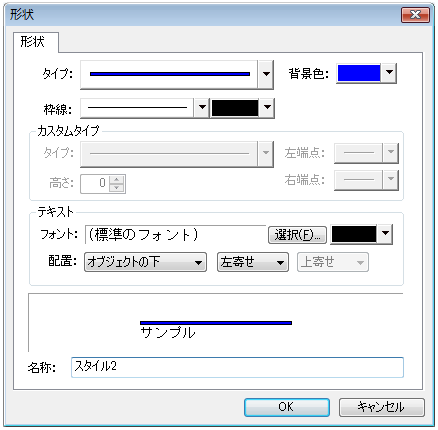Click the キャンセル button

coord(382,407)
